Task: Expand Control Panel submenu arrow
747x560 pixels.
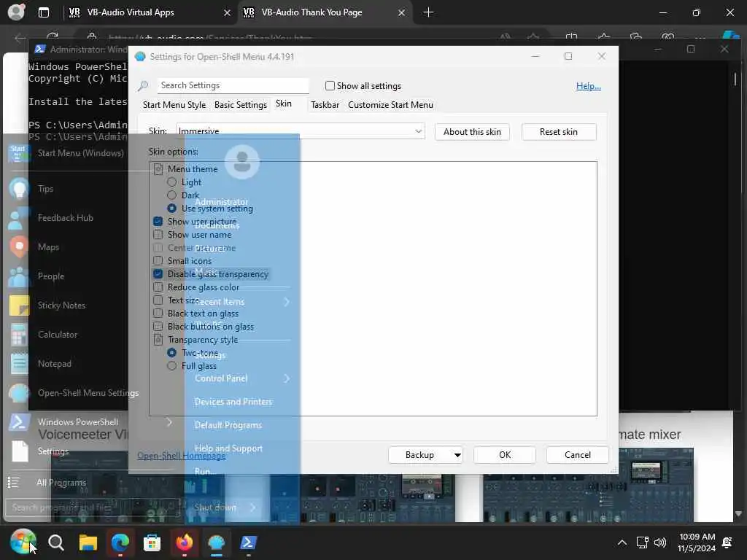Action: pyautogui.click(x=286, y=378)
